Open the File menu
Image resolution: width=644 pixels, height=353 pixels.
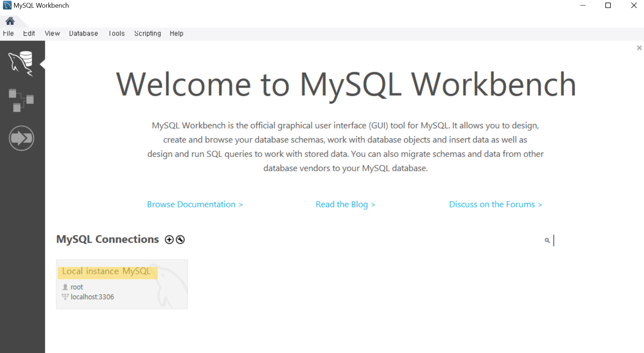click(x=8, y=34)
